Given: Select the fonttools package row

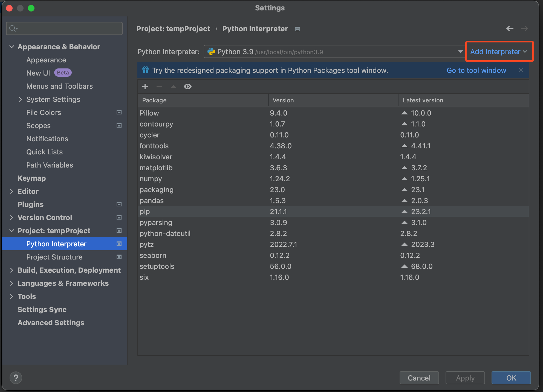Looking at the screenshot, I should click(x=333, y=146).
